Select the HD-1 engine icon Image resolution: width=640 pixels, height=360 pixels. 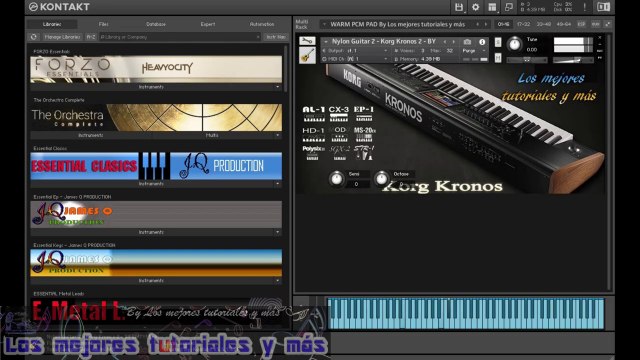(x=313, y=134)
